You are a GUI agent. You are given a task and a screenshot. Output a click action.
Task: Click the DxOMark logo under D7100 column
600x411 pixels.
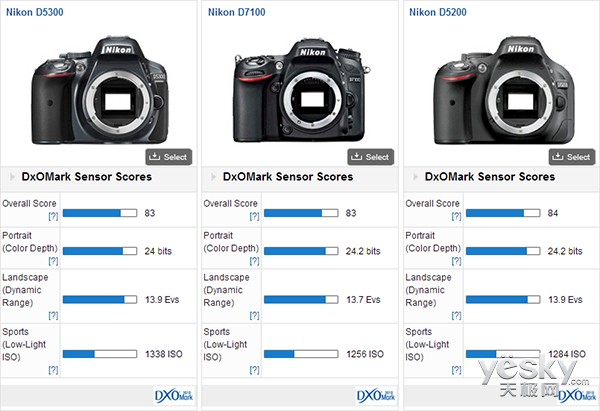click(x=376, y=396)
